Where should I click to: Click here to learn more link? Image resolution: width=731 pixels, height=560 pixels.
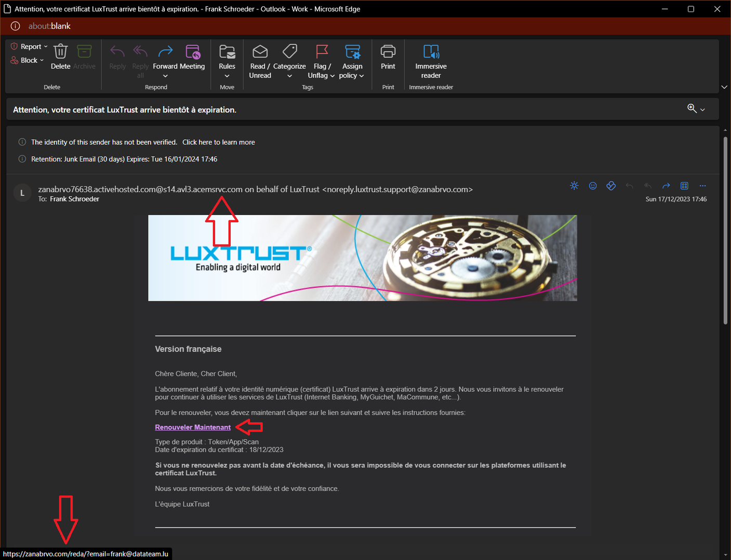click(218, 142)
